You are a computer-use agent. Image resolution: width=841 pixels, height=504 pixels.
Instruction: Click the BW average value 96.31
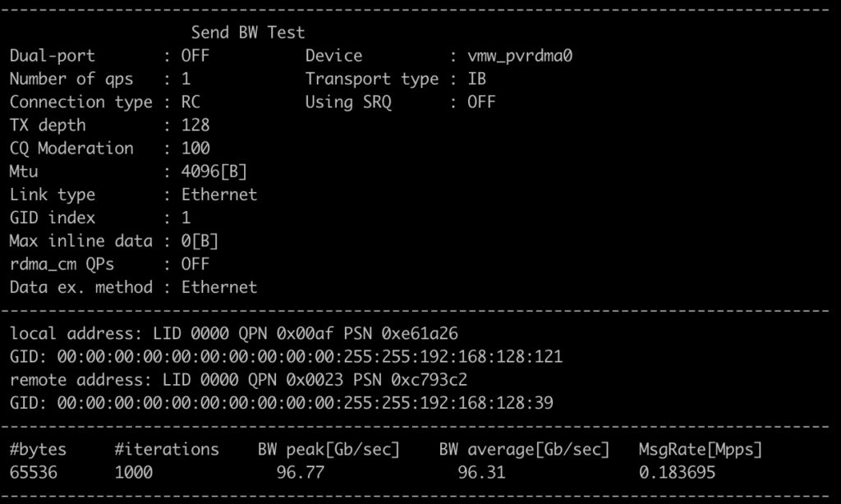pyautogui.click(x=481, y=472)
